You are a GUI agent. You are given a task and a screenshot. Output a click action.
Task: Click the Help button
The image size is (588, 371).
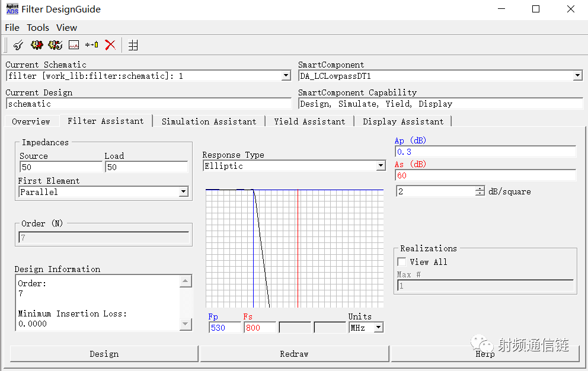[x=485, y=354]
